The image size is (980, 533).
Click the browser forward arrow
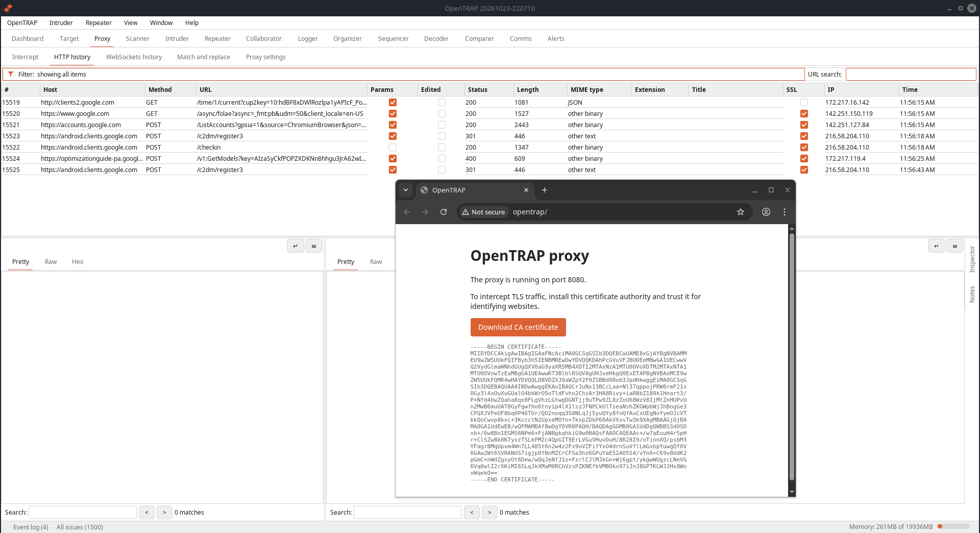point(425,212)
